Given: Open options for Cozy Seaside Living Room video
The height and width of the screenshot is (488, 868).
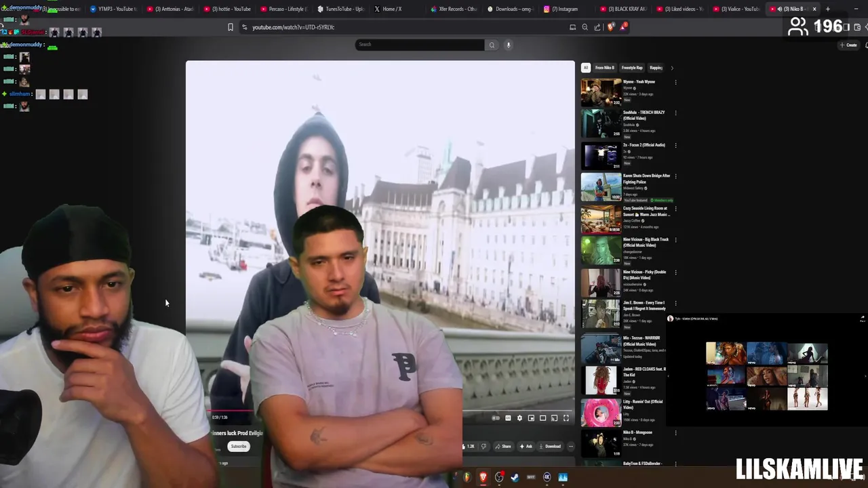Looking at the screenshot, I should point(675,209).
